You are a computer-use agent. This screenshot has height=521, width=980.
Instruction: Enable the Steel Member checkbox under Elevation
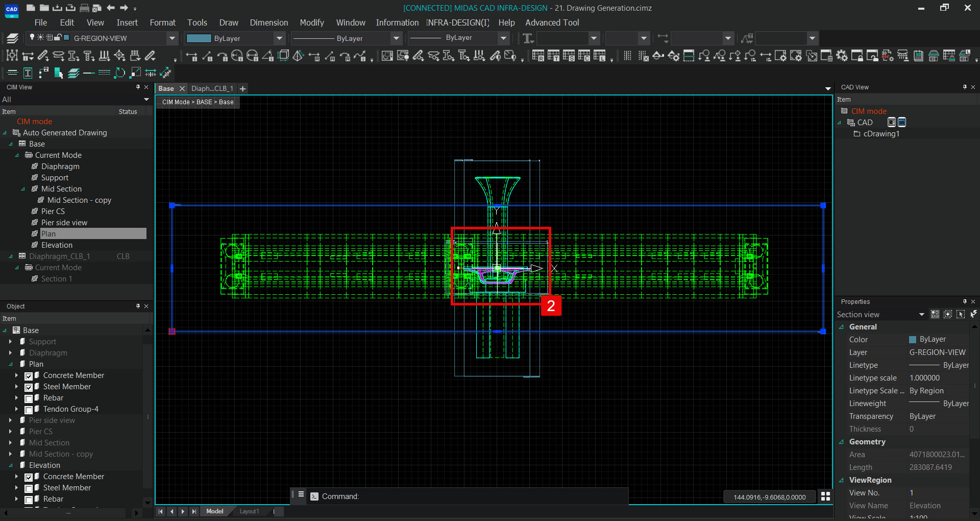coord(29,488)
